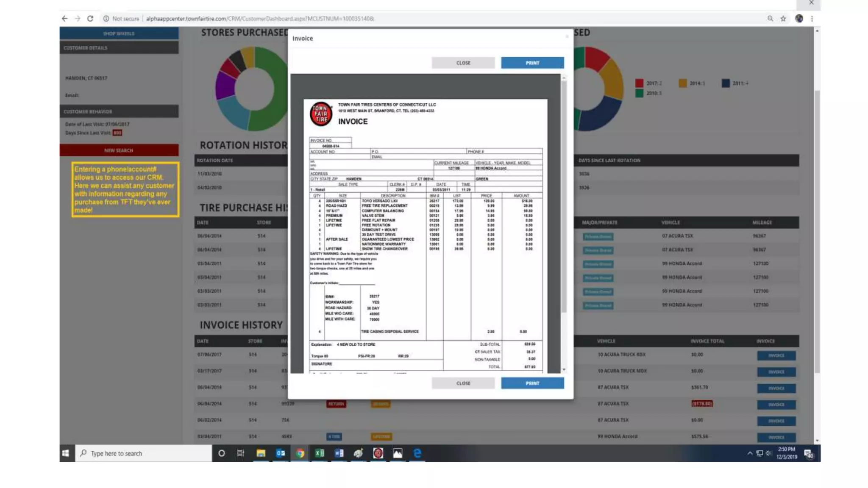The image size is (868, 488).
Task: Click 07/06/2017 in invoice history
Action: pyautogui.click(x=209, y=355)
